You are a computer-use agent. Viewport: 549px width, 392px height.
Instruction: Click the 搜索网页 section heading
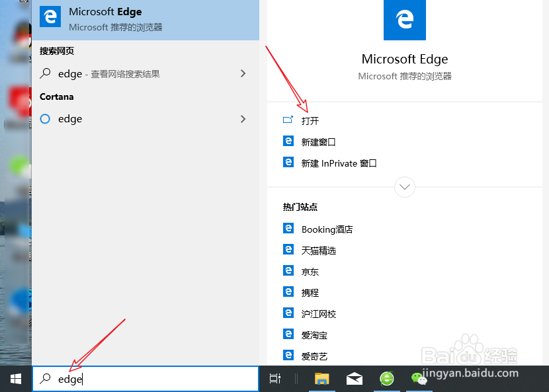[57, 51]
